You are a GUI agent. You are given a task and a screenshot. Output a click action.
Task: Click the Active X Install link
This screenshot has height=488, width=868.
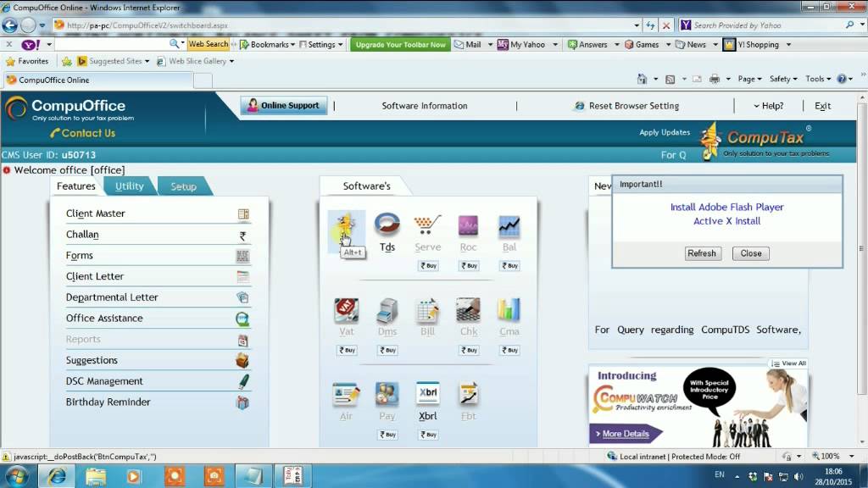pyautogui.click(x=726, y=221)
